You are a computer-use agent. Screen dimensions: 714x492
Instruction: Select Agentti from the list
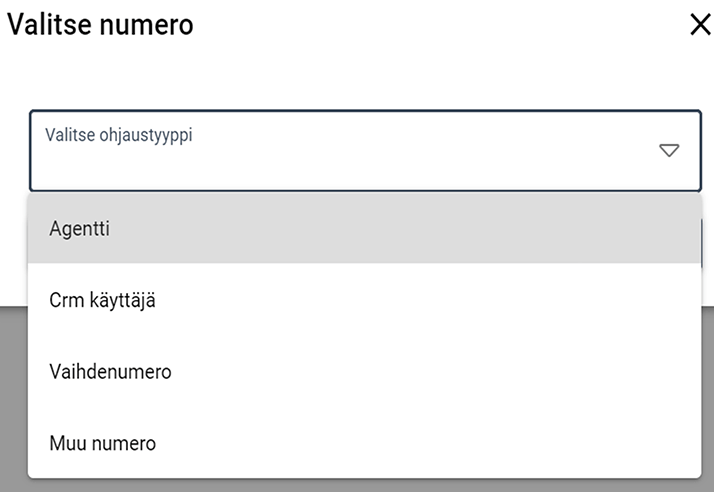click(80, 228)
